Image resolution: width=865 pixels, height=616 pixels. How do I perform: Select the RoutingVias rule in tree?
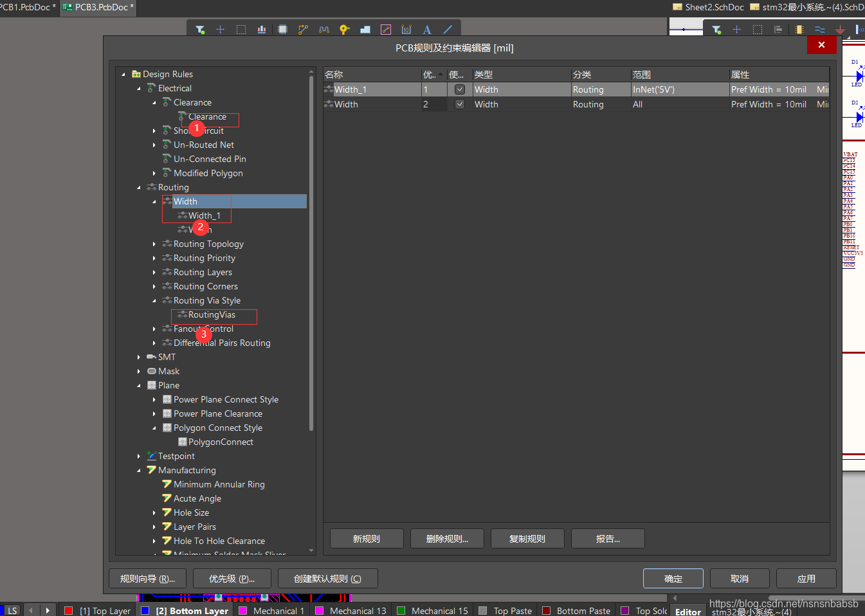(212, 314)
